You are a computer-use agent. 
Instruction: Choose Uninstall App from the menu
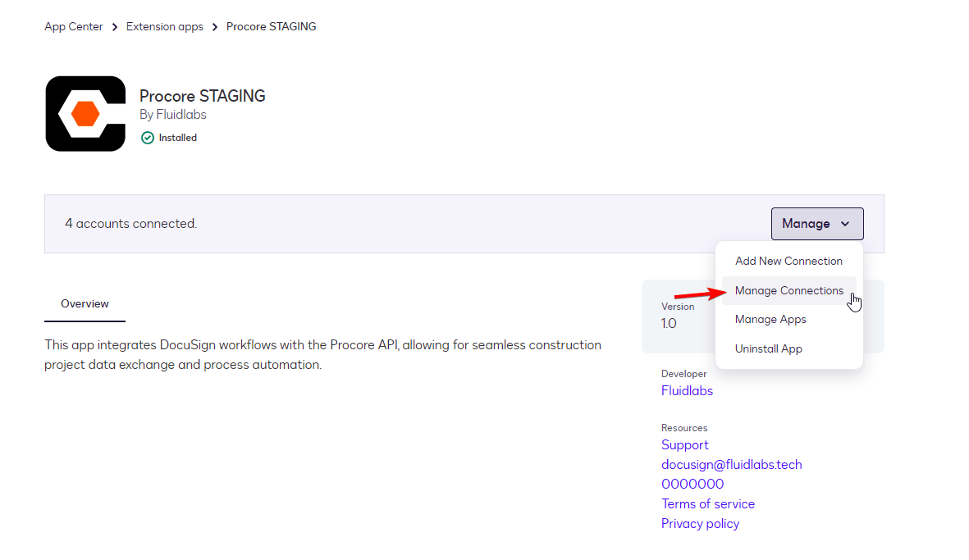(768, 348)
